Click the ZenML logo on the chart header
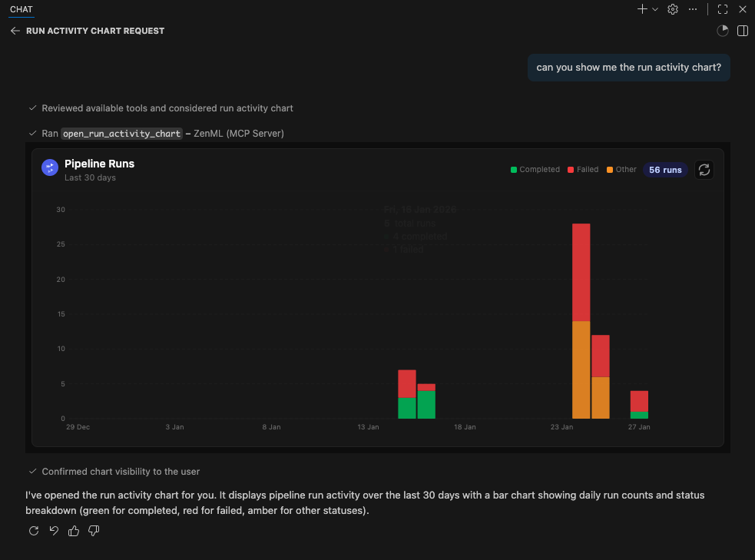Screen dimensions: 755x560 point(50,167)
